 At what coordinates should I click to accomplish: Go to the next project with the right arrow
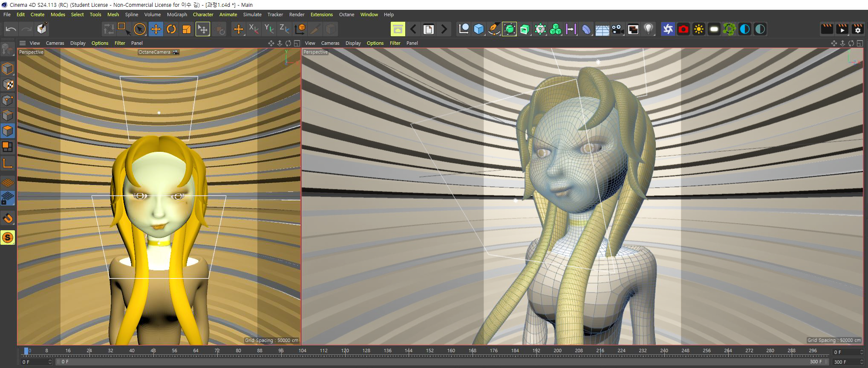point(444,29)
